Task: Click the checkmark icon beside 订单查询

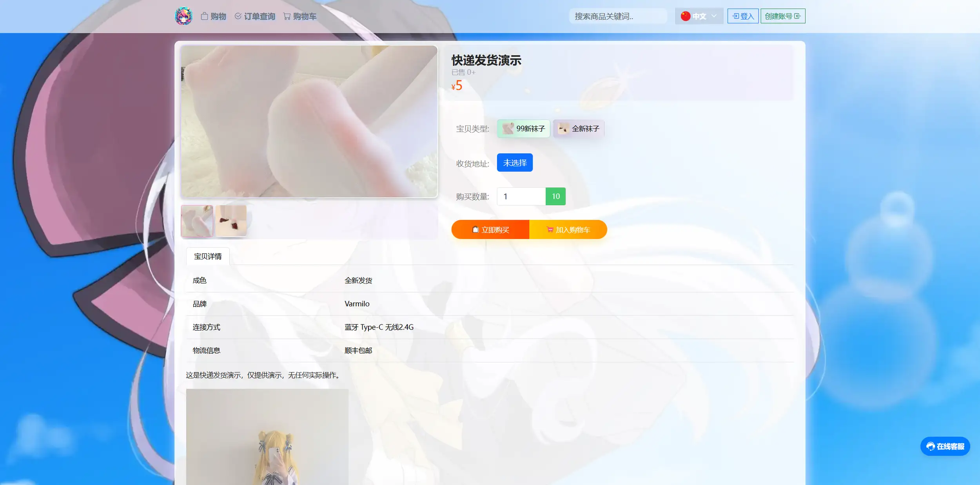Action: coord(238,16)
